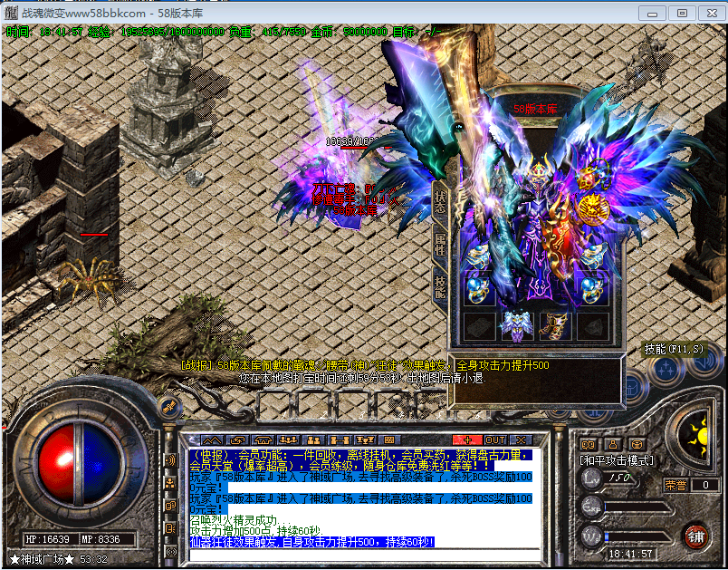Click the telephone-shaped chat toolbar icon
The image size is (728, 570).
tap(263, 440)
